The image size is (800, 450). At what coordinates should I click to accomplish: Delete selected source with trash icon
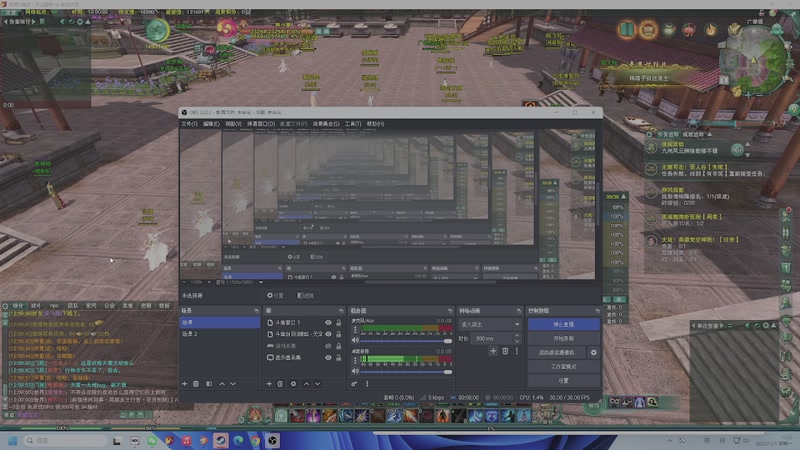280,384
